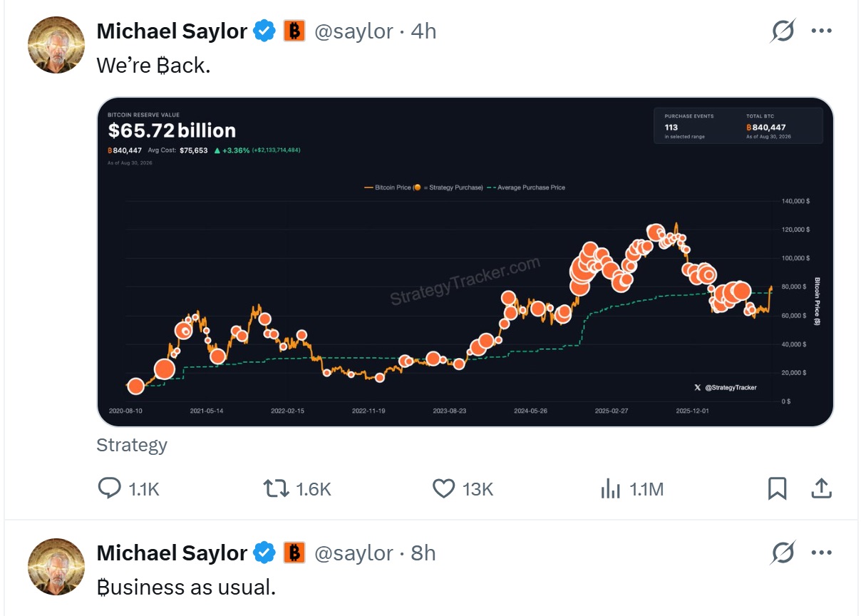Open the three-dot menu on the Business as usual post
This screenshot has width=861, height=616.
(822, 553)
